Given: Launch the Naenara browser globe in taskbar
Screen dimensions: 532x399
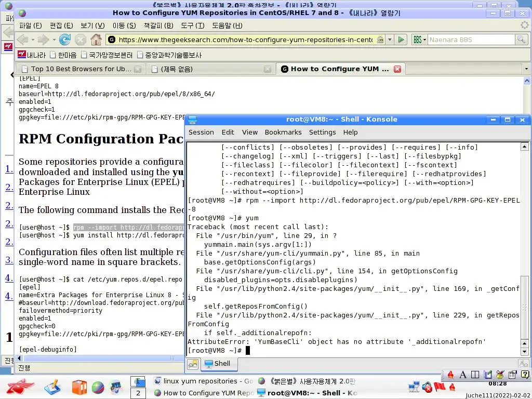Looking at the screenshot, I should coord(98,388).
